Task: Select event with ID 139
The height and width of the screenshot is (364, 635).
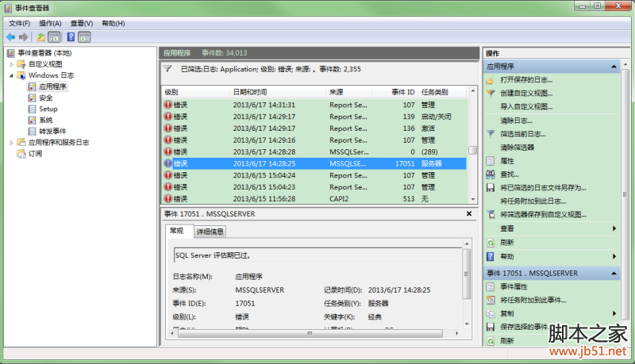Action: tap(314, 117)
